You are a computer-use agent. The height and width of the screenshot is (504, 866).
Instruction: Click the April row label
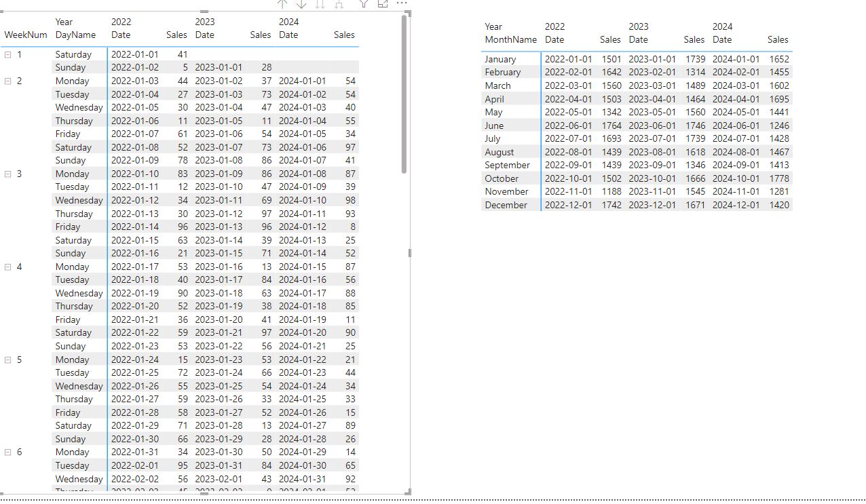(x=494, y=99)
